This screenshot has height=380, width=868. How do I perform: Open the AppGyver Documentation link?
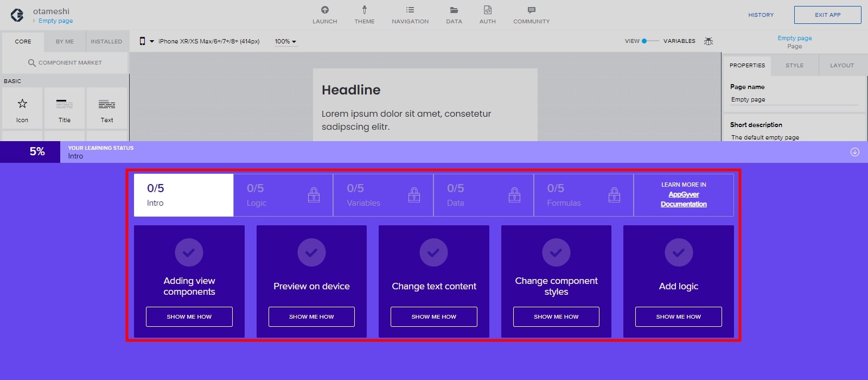point(684,199)
